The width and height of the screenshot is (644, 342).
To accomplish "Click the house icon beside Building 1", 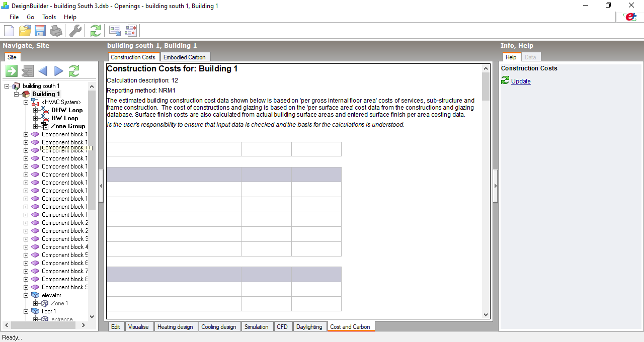I will coord(26,94).
